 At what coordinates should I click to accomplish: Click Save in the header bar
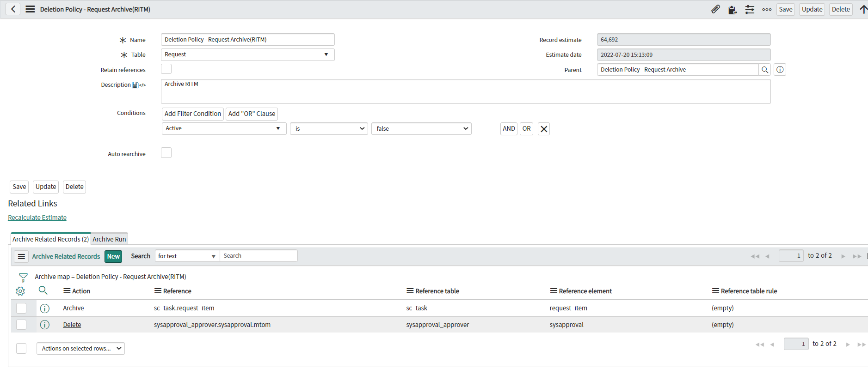pos(785,9)
